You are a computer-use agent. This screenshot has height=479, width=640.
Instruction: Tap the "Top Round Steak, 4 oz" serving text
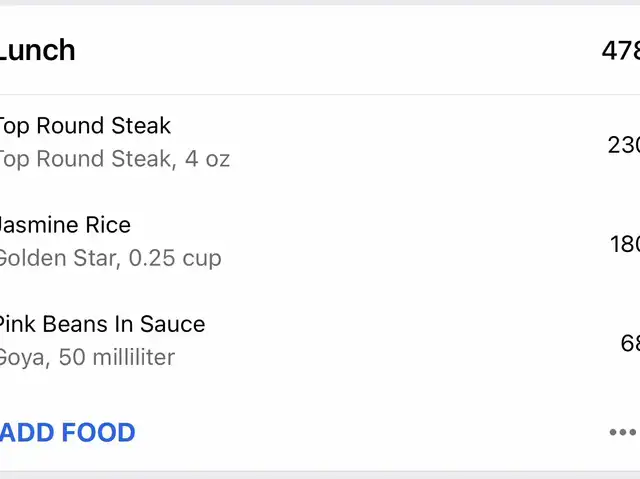tap(113, 159)
